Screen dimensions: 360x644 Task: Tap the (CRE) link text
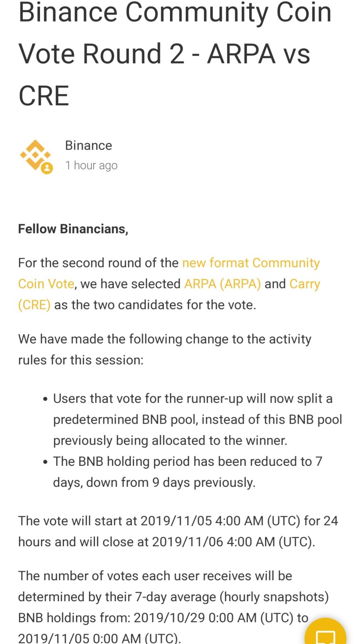coord(34,305)
